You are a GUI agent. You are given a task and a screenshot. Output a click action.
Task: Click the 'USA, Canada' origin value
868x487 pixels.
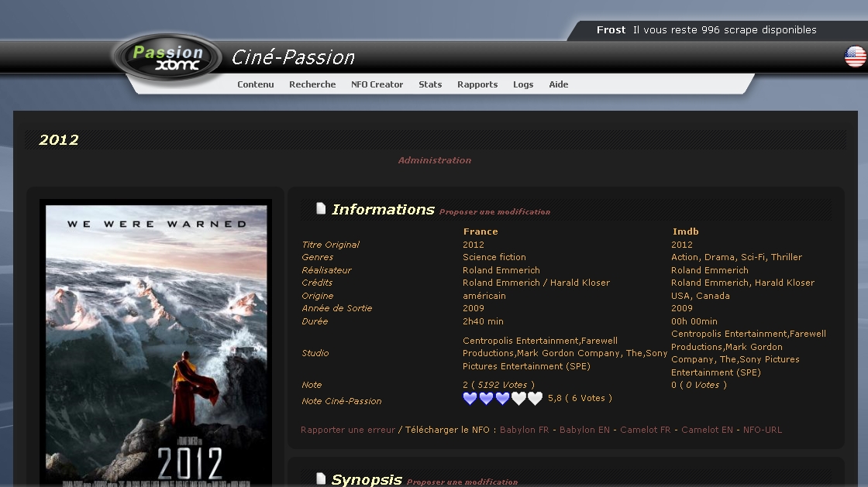point(701,296)
